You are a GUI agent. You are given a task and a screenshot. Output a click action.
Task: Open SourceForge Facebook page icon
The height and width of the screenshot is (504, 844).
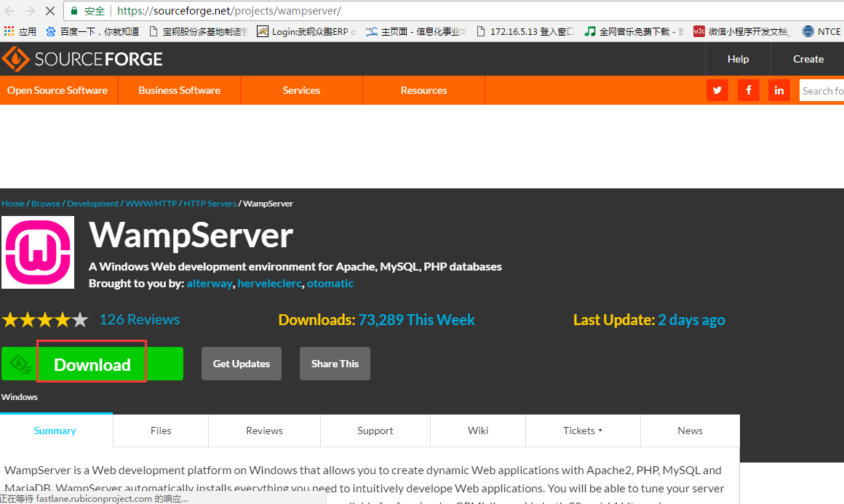pyautogui.click(x=748, y=90)
